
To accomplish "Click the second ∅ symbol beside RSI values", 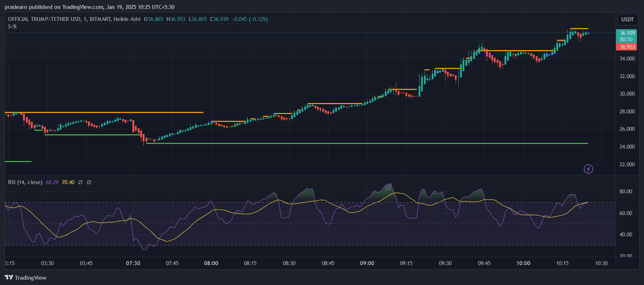I will [x=89, y=182].
